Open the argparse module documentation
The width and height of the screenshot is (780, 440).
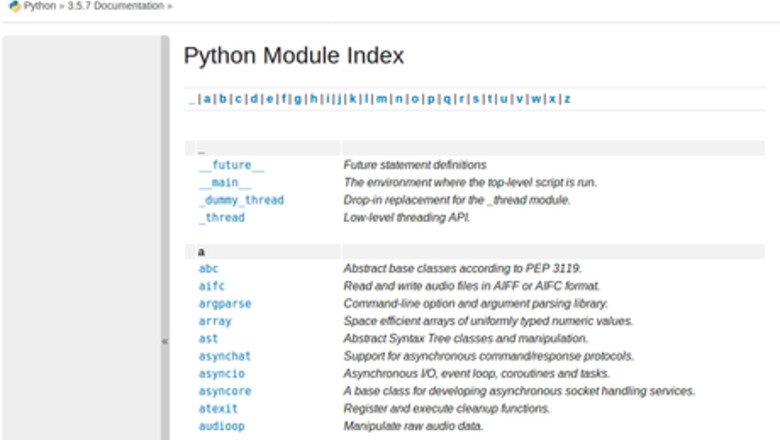(x=225, y=304)
